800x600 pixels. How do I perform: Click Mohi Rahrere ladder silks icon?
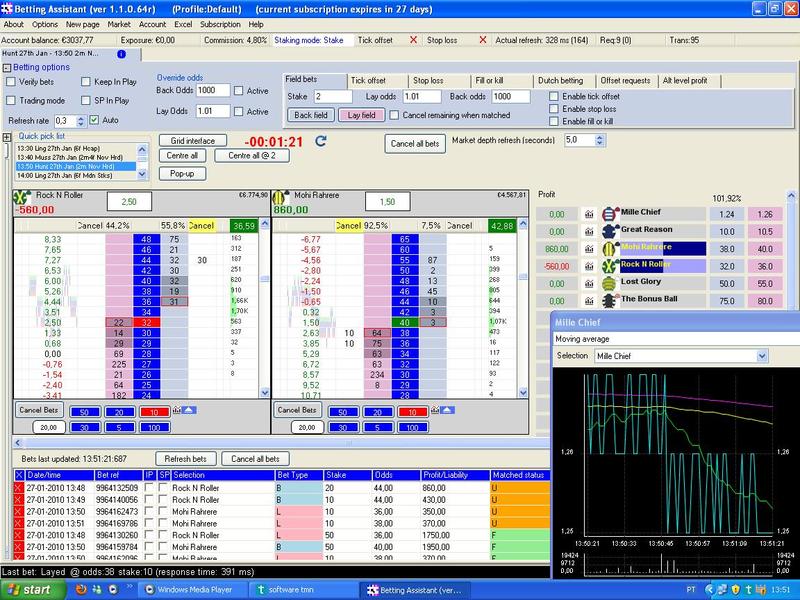280,197
